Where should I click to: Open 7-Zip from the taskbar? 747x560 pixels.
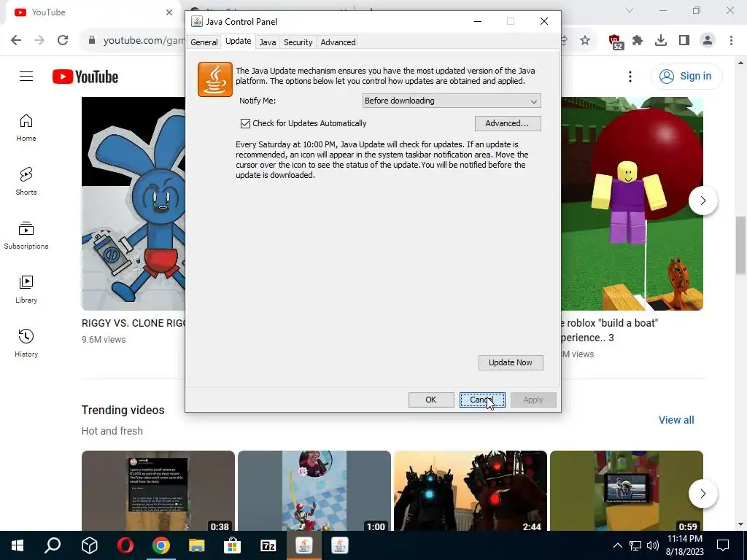point(268,545)
